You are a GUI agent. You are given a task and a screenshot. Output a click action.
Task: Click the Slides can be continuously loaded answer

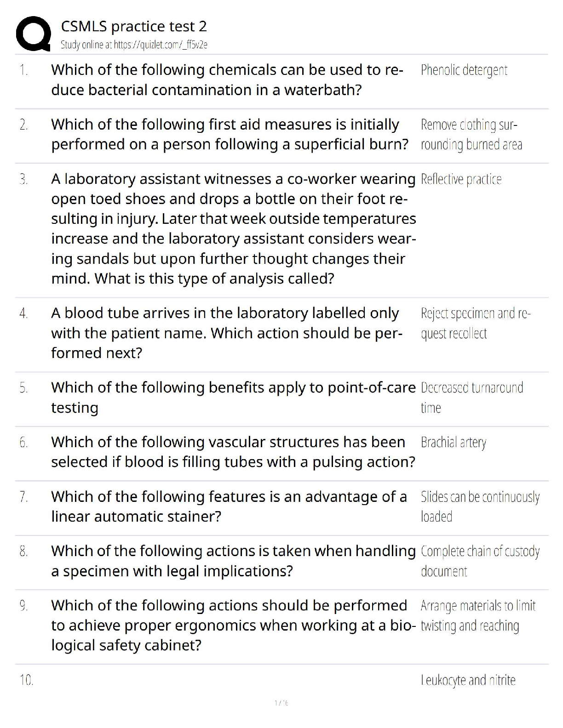(480, 506)
